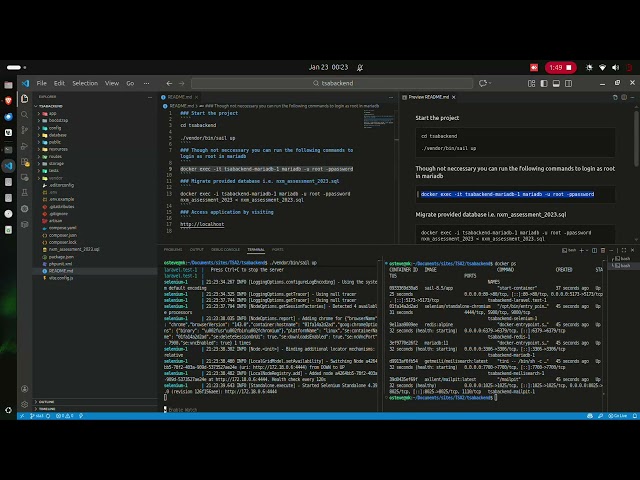Expand the storage folder
The image size is (640, 480).
point(56,163)
